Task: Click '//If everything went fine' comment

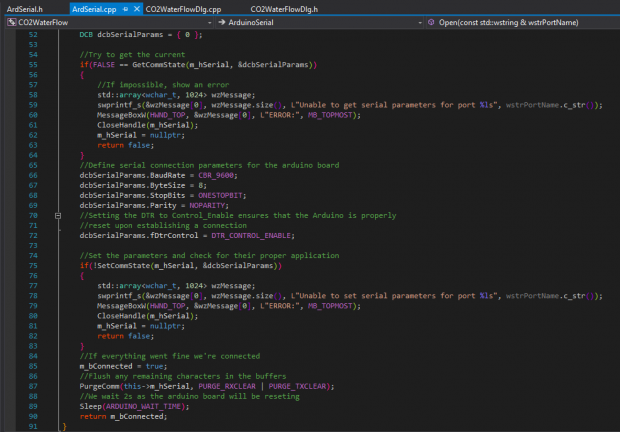Action: 170,356
